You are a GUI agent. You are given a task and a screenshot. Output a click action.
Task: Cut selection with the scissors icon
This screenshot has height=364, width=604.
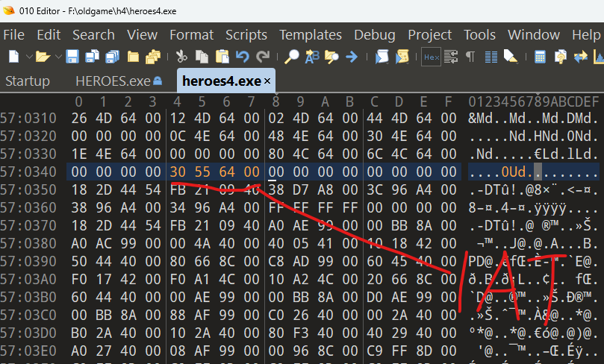pos(181,57)
